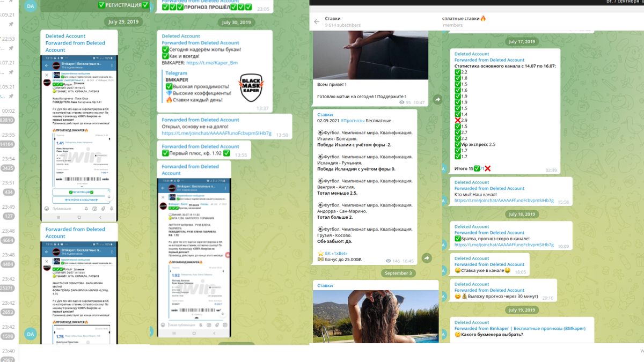This screenshot has width=644, height=362.
Task: Click the #Прогнозы hashtag
Action: point(352,121)
